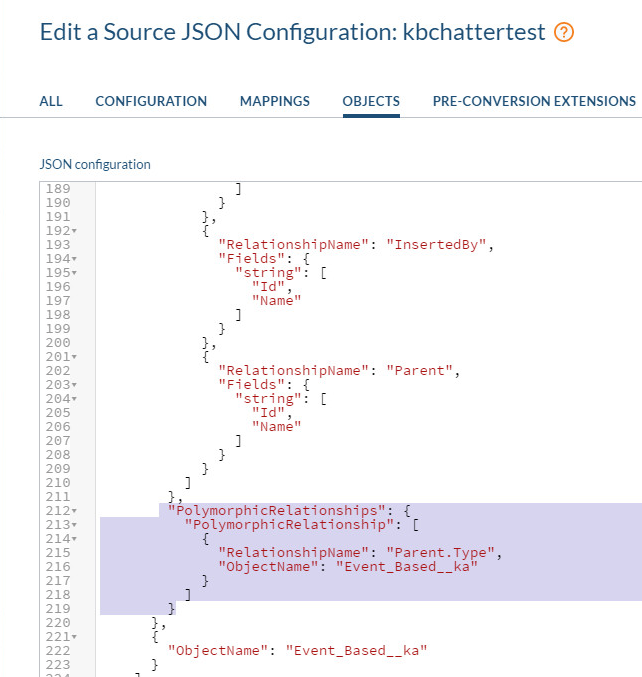This screenshot has height=677, width=642.
Task: Collapse the code fold at line 192
Action: (74, 231)
